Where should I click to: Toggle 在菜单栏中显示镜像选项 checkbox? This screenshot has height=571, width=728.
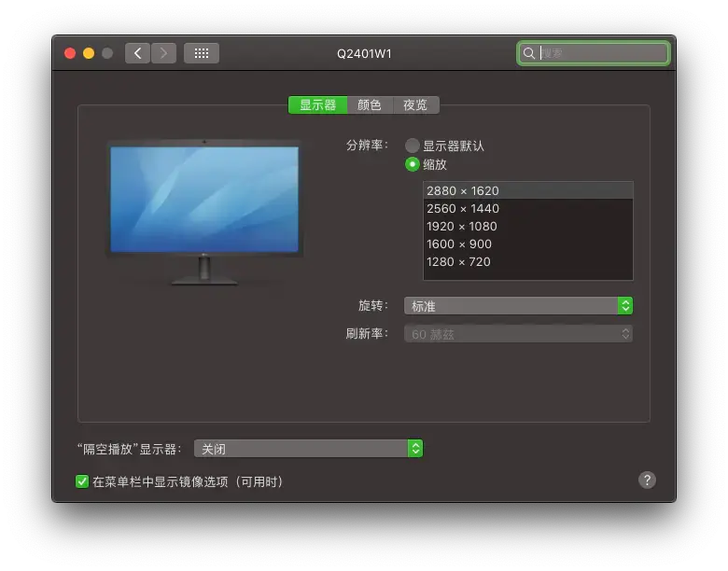(82, 481)
